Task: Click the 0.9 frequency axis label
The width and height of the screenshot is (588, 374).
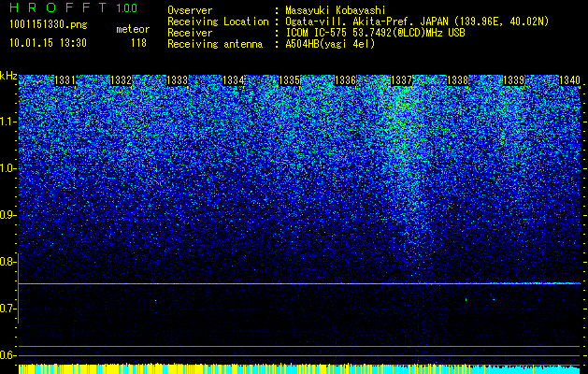Action: click(7, 215)
